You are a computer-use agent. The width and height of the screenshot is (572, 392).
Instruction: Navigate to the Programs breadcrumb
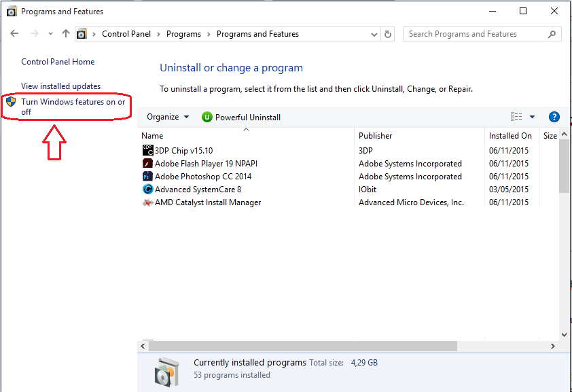point(182,33)
